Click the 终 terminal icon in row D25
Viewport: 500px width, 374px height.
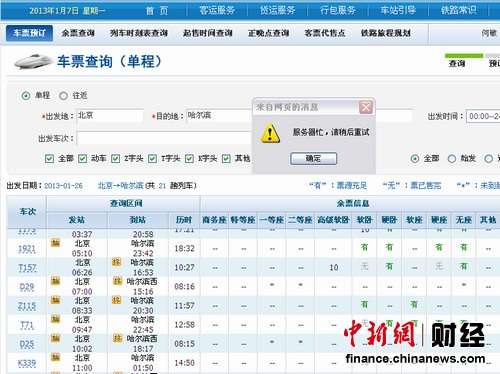[x=117, y=338]
